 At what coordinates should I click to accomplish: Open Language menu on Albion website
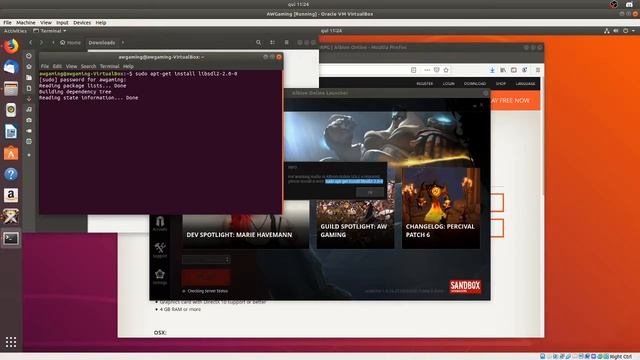pyautogui.click(x=525, y=84)
